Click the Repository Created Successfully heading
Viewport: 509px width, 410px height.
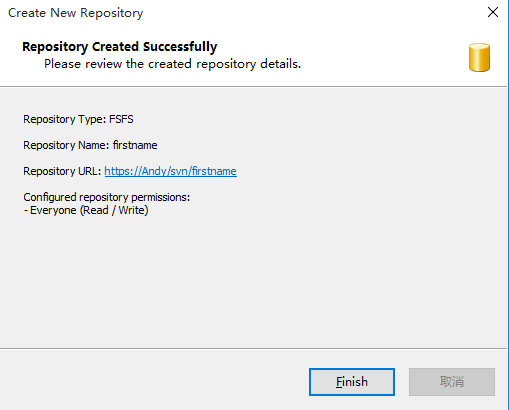coord(120,47)
